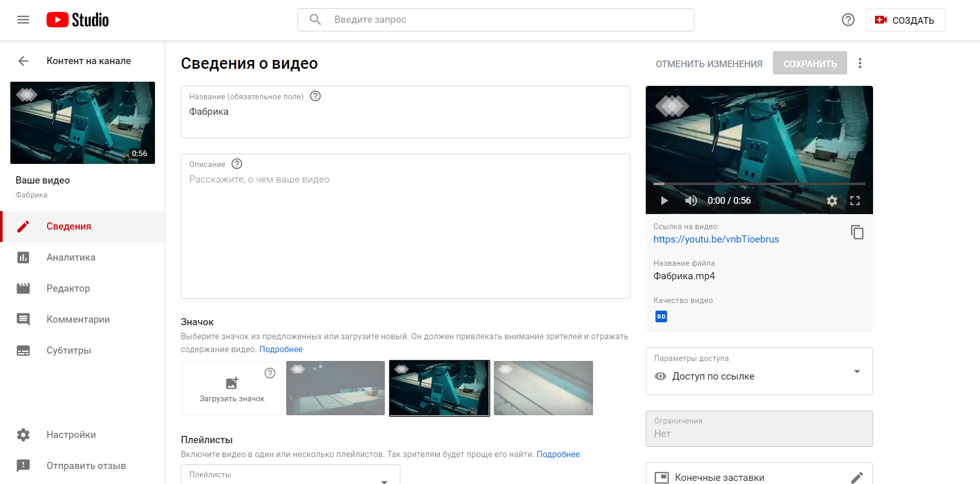The width and height of the screenshot is (980, 484).
Task: Click the Название title input field
Action: [405, 112]
